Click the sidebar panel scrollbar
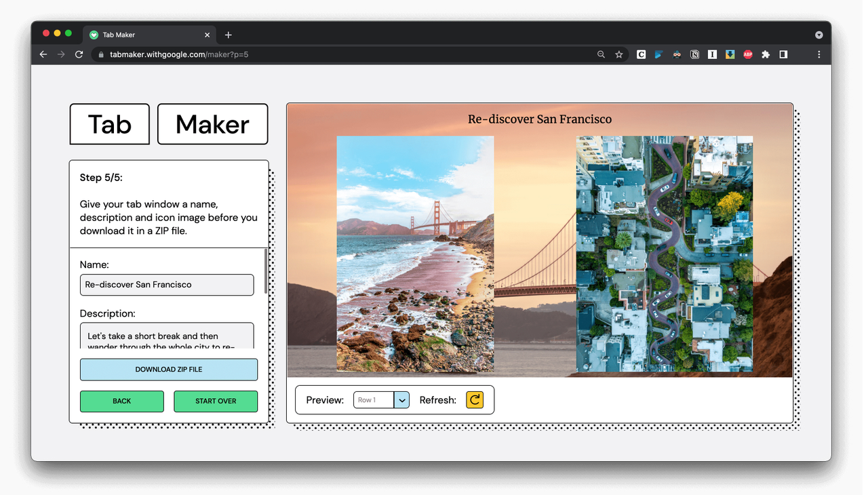 266,271
